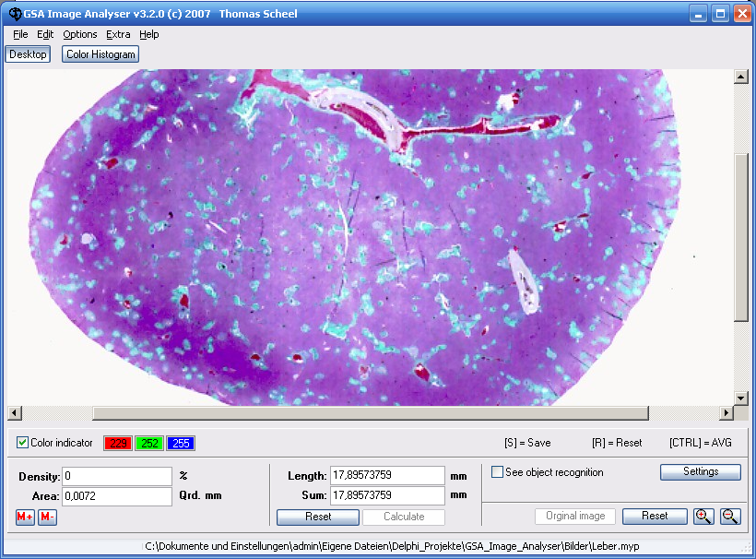Open the Extra menu

coord(118,34)
